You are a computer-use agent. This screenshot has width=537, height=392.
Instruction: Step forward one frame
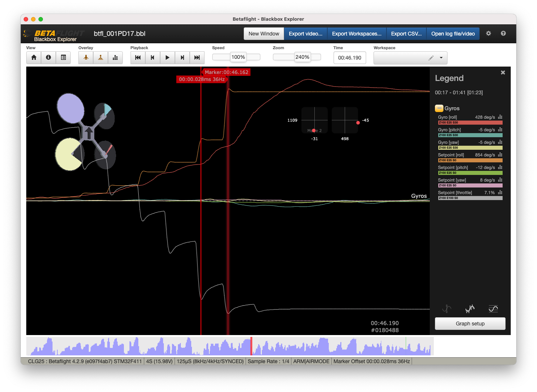tap(182, 58)
